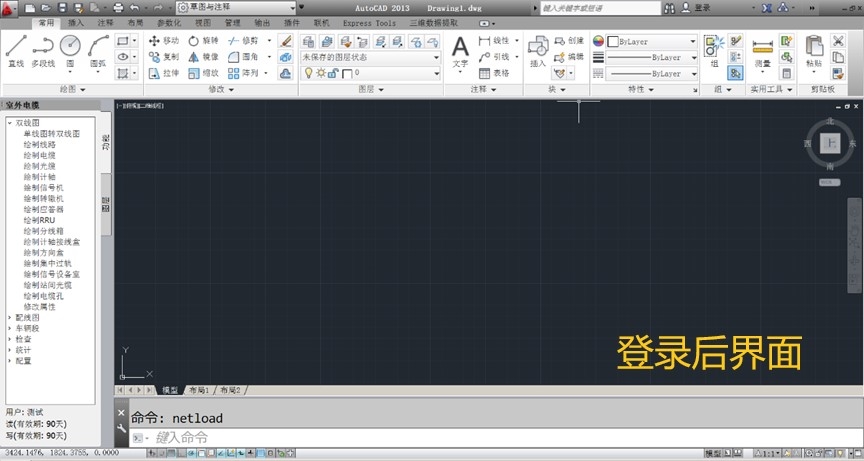The image size is (864, 461).
Task: Toggle the layer lightbulb on/off icon
Action: (x=309, y=73)
